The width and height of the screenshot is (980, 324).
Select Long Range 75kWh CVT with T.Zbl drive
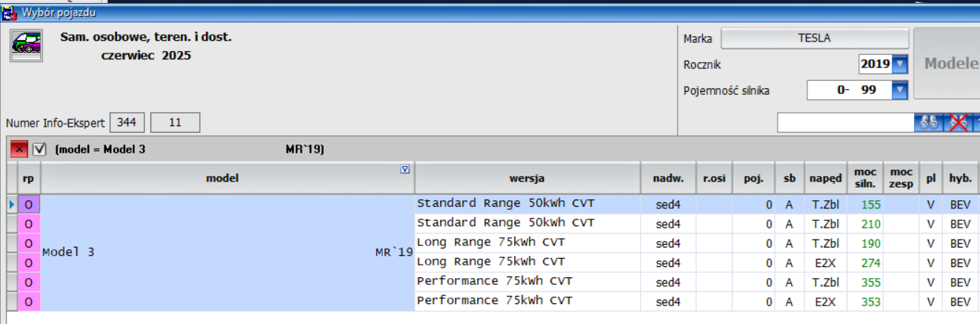[x=527, y=242]
